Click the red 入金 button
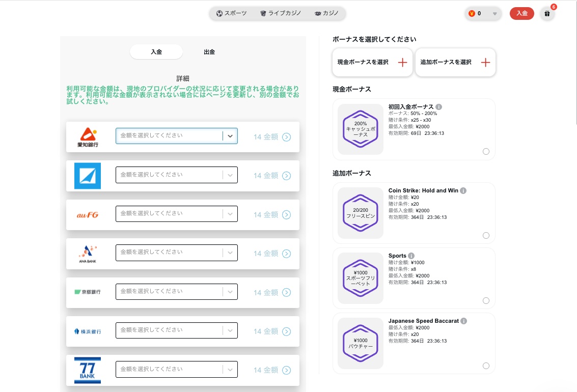The width and height of the screenshot is (577, 392). click(522, 14)
